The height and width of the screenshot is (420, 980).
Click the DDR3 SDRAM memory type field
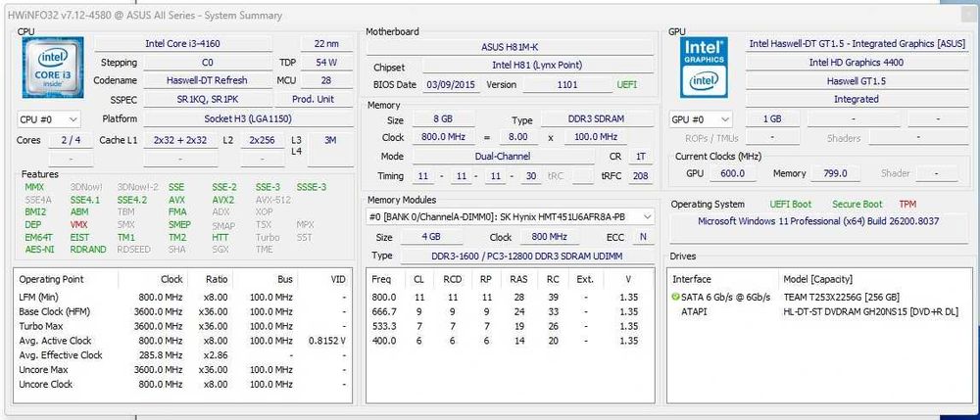click(597, 118)
